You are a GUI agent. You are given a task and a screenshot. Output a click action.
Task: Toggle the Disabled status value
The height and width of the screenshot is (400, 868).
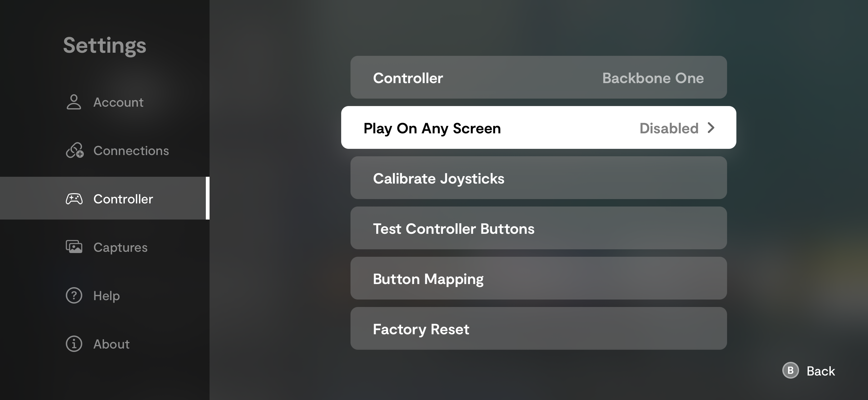[x=668, y=128]
